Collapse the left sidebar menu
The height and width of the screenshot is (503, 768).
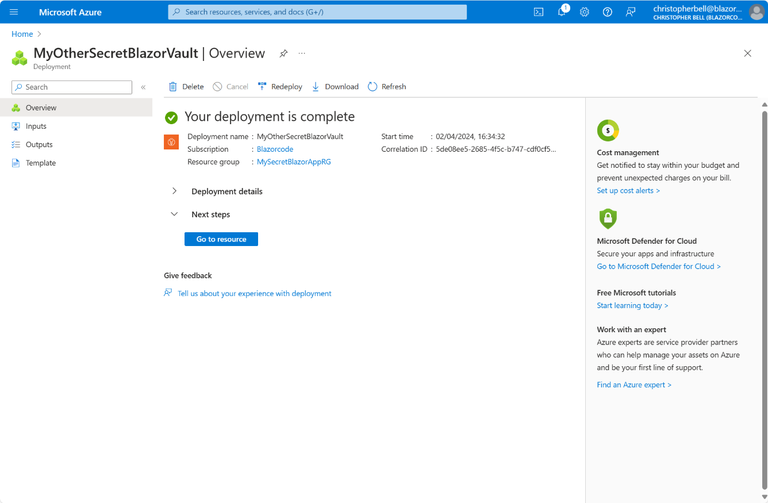point(143,87)
